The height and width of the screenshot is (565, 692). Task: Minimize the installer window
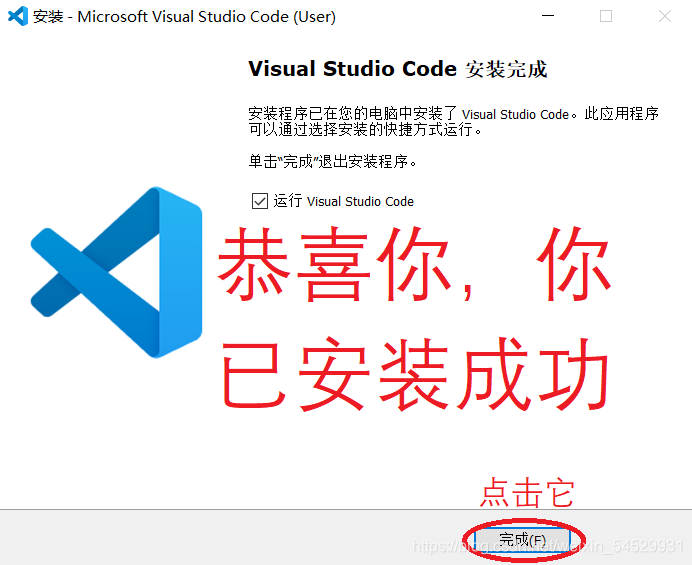coord(548,16)
